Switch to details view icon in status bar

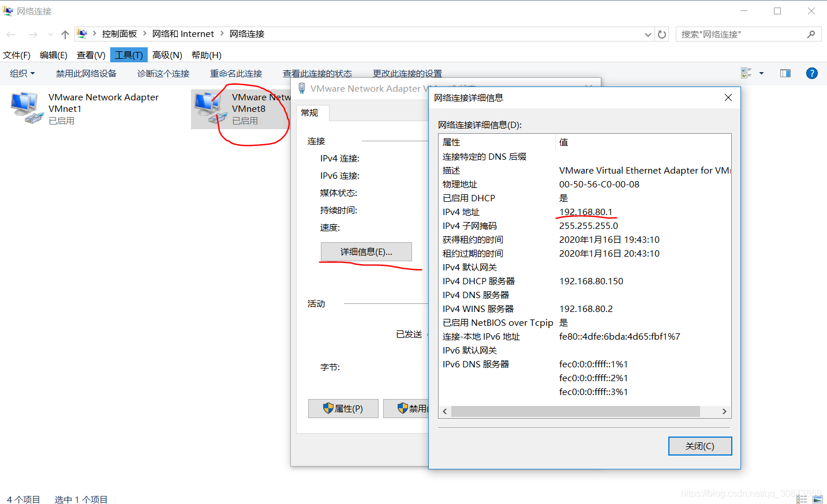point(802,499)
